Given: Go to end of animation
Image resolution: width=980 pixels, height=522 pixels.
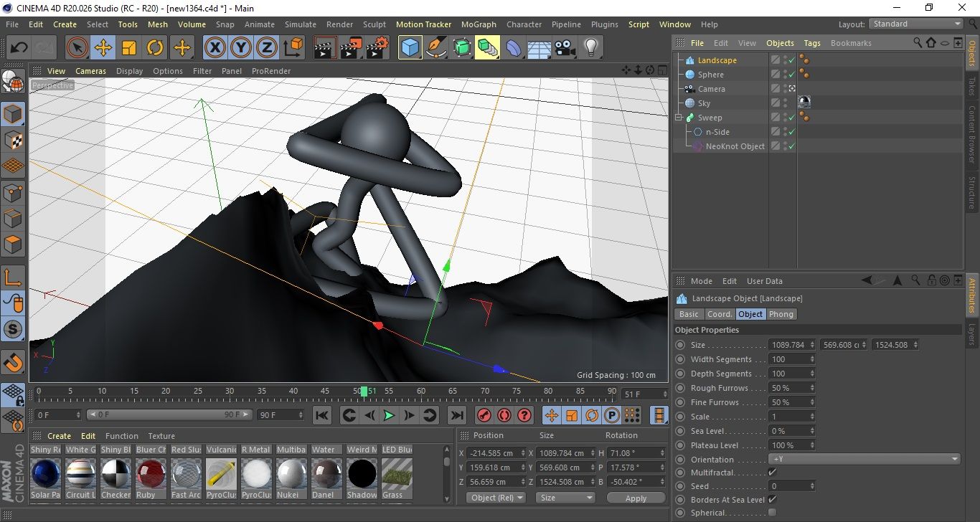Looking at the screenshot, I should coord(456,415).
